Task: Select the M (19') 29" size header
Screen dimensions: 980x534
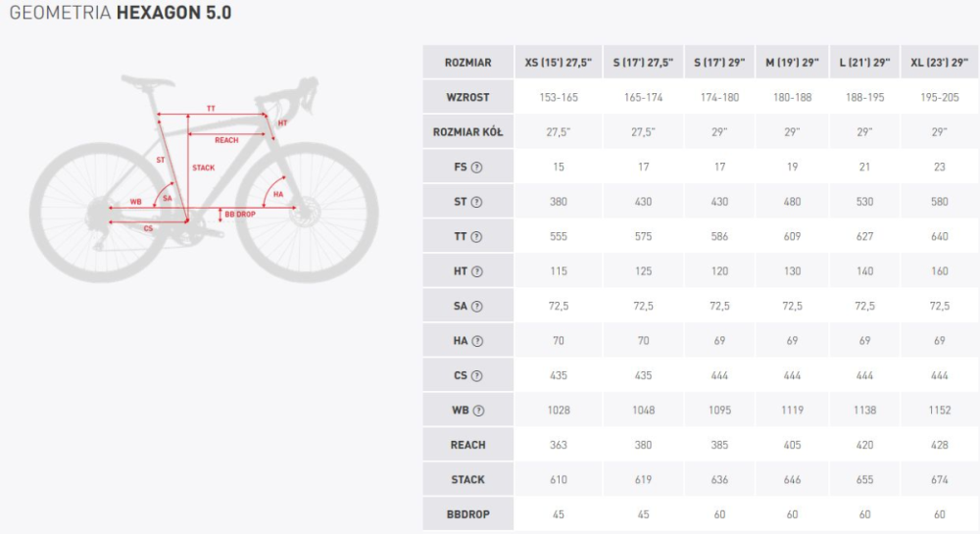Action: pyautogui.click(x=792, y=63)
